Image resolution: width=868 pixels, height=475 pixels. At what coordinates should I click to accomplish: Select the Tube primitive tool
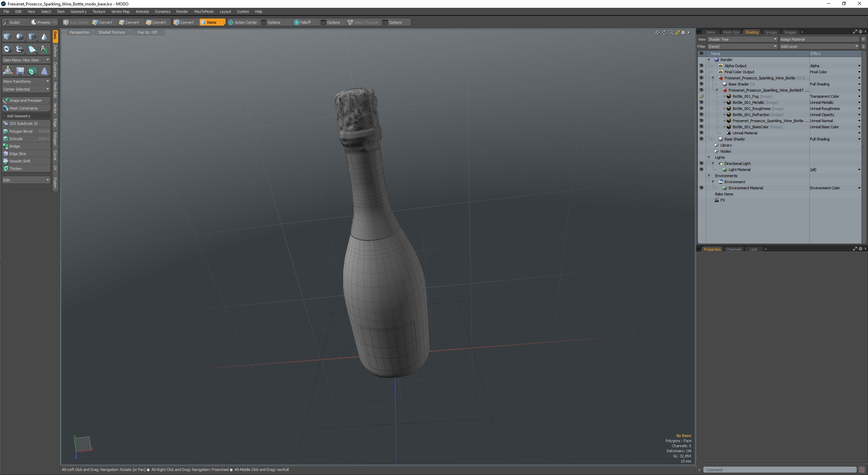point(20,49)
